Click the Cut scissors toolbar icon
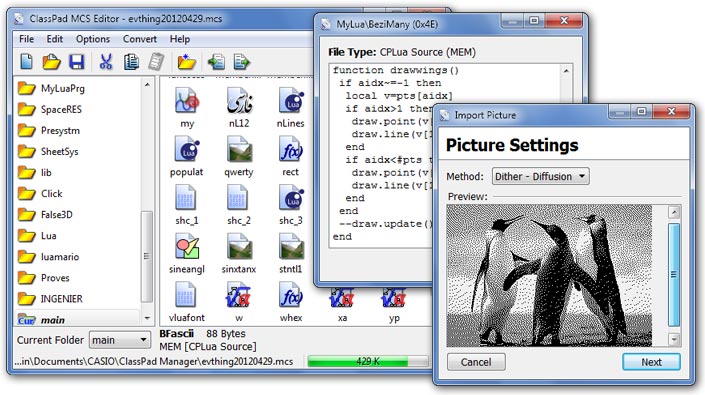The height and width of the screenshot is (395, 705). (106, 62)
